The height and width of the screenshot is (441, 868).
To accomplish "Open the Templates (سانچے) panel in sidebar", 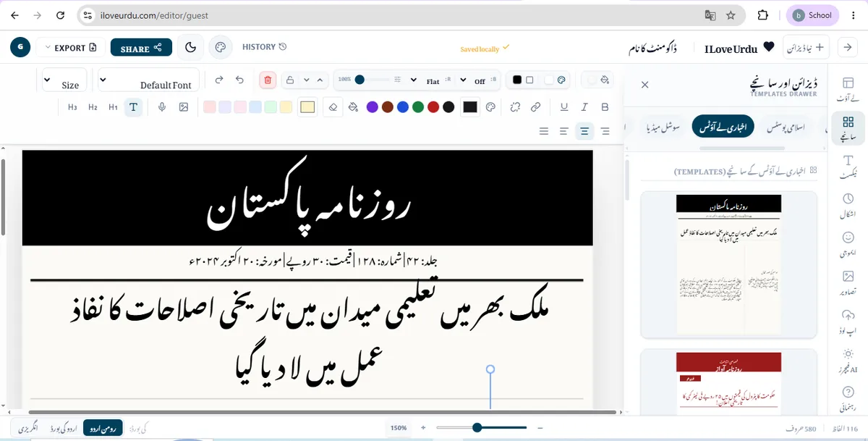I will pos(848,127).
